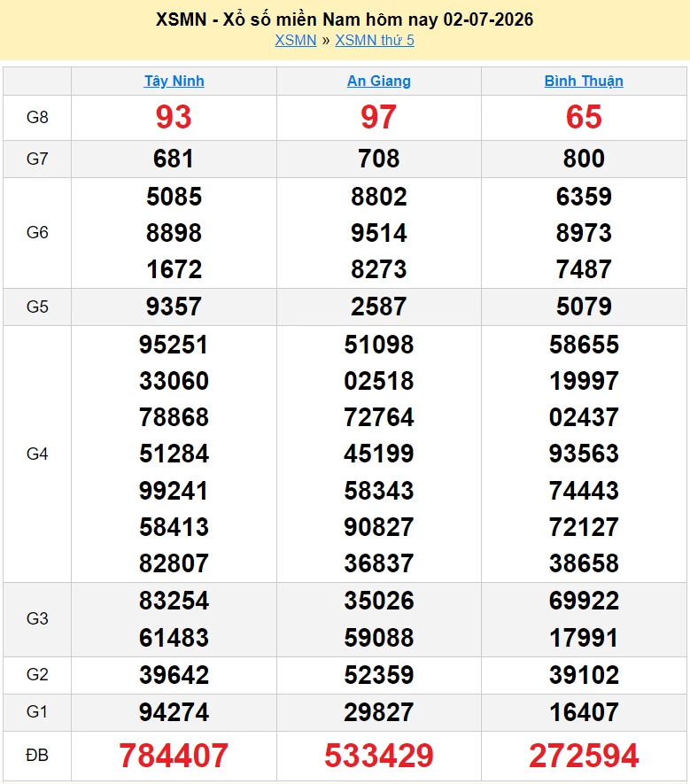Image resolution: width=690 pixels, height=784 pixels.
Task: Select G4 result 58655
Action: [x=584, y=345]
